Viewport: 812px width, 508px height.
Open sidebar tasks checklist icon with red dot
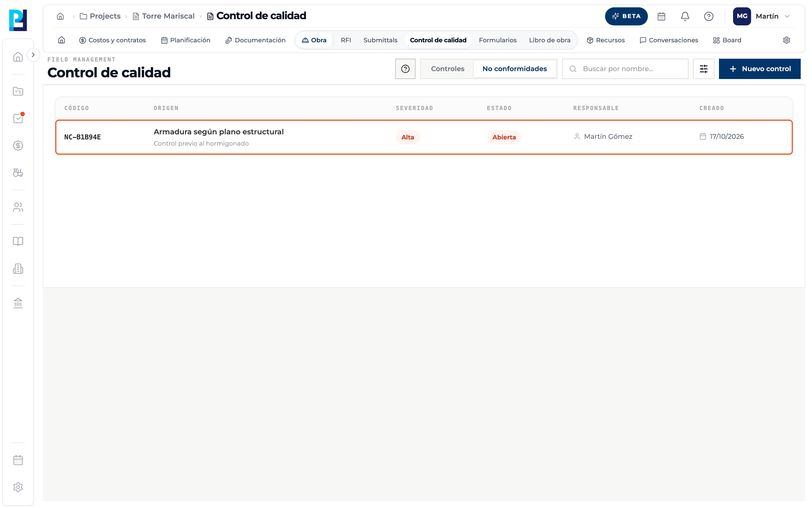18,118
